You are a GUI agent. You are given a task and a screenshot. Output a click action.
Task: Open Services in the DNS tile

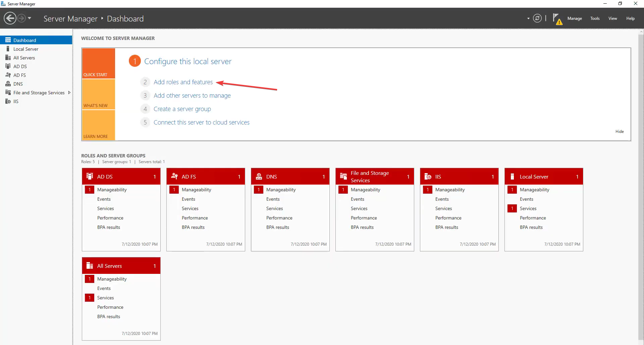click(275, 208)
